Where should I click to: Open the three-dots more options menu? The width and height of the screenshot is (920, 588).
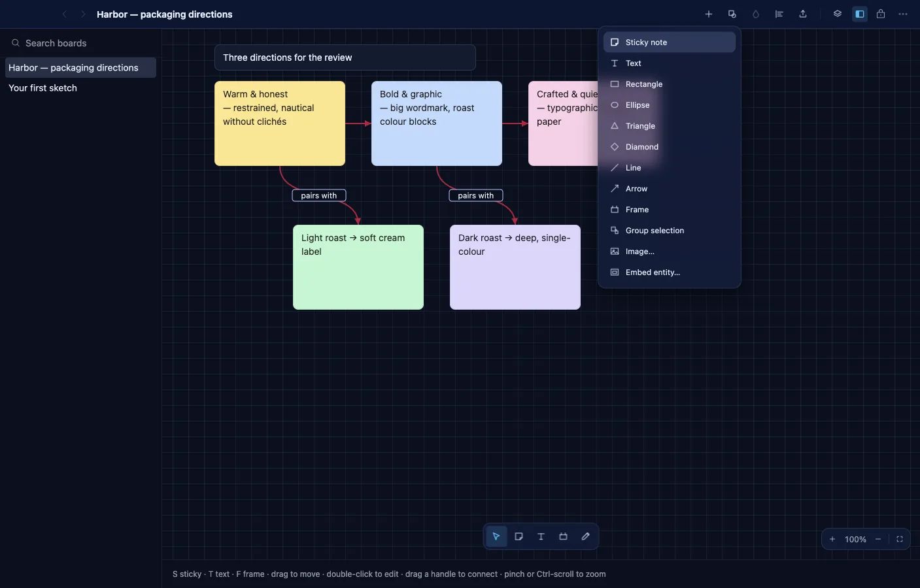click(x=903, y=14)
